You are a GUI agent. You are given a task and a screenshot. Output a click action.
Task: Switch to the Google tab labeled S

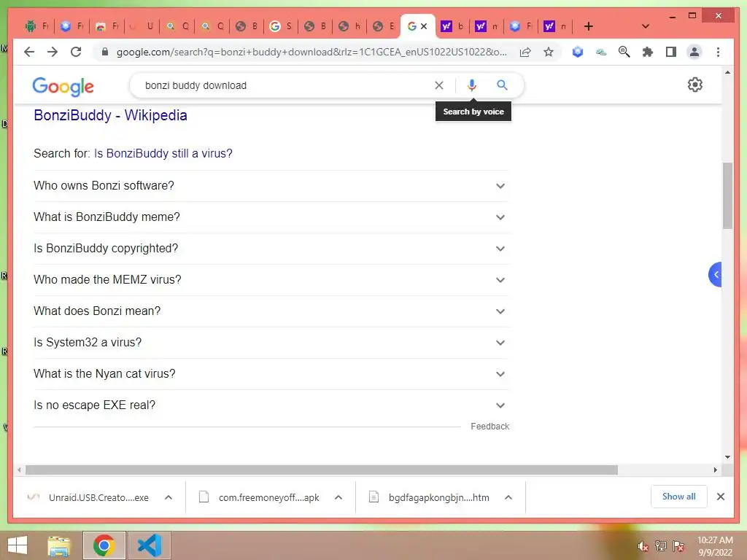(281, 26)
